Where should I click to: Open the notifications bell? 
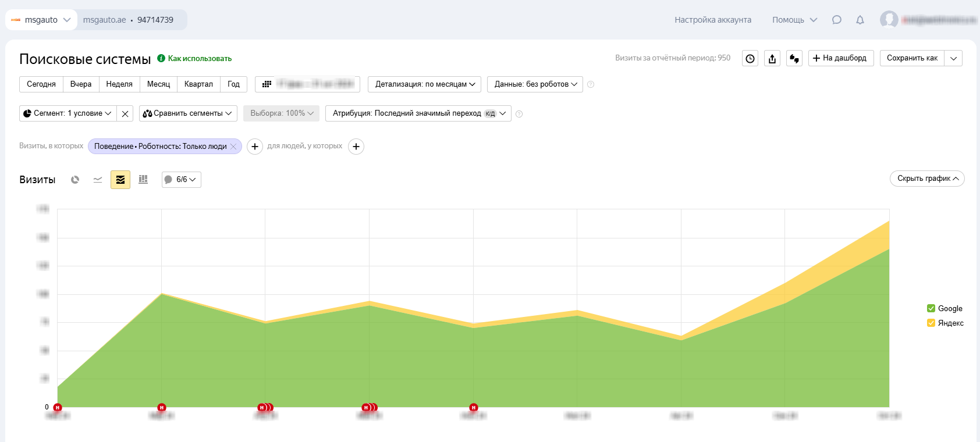[860, 20]
